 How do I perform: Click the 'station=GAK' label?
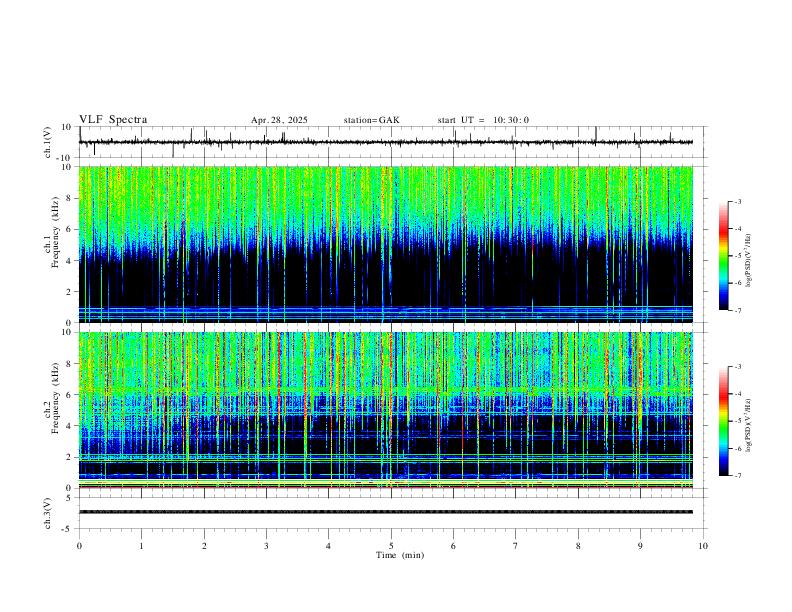coord(371,120)
